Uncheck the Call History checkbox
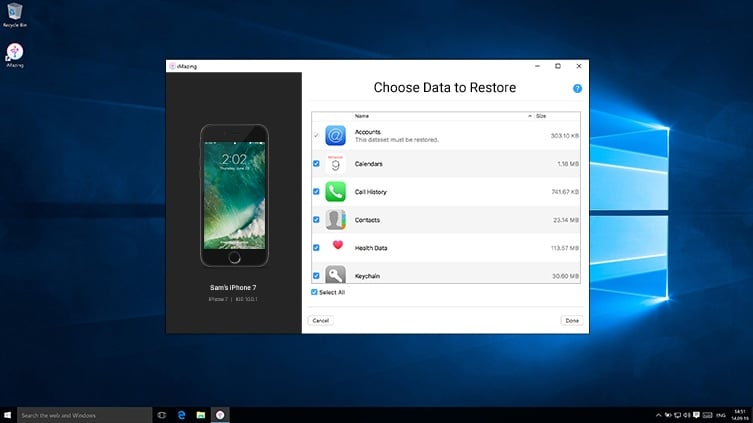753x423 pixels. point(316,192)
